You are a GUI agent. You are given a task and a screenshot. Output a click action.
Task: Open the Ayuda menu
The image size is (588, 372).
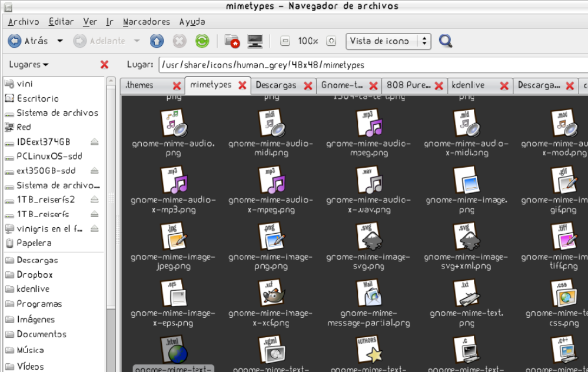click(192, 22)
